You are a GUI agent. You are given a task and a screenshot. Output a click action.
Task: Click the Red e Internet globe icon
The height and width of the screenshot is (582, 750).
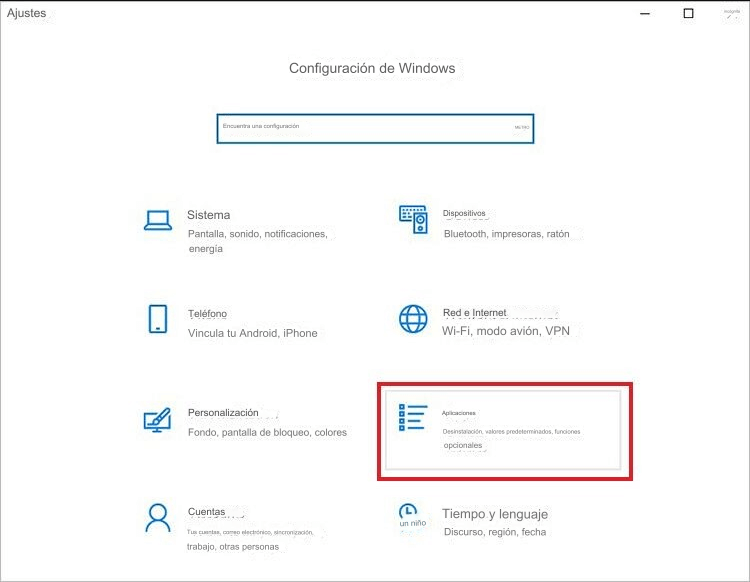(413, 319)
